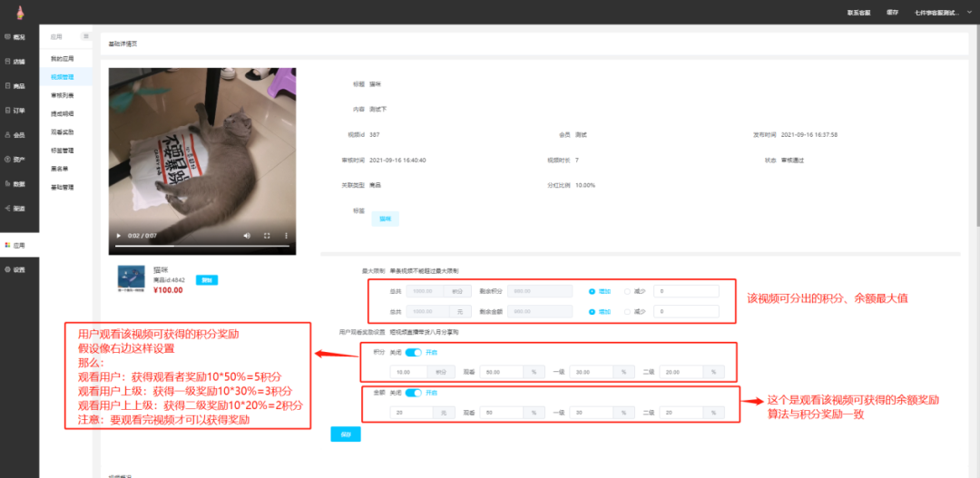Click 联系客服 contact support in the top bar
This screenshot has width=980, height=478.
point(858,13)
